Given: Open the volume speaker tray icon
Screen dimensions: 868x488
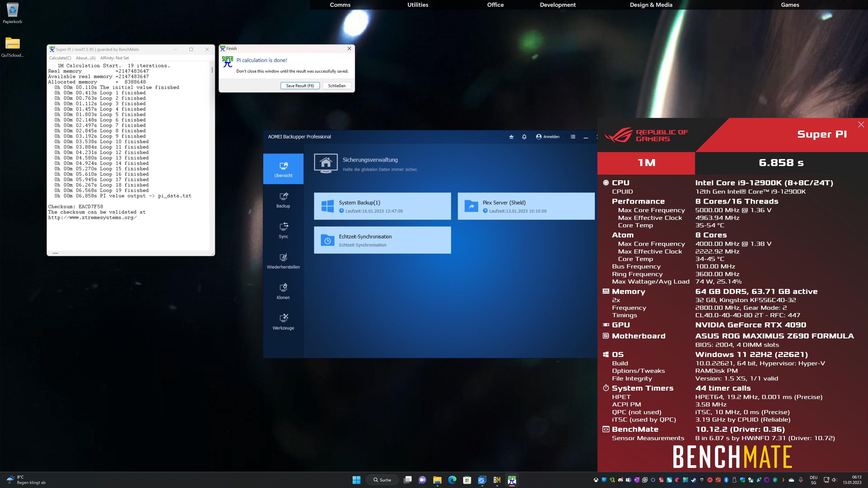Looking at the screenshot, I should [x=834, y=480].
